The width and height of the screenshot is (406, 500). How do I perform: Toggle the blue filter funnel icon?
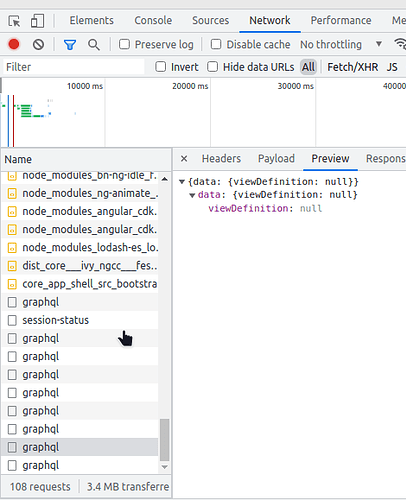pos(70,45)
